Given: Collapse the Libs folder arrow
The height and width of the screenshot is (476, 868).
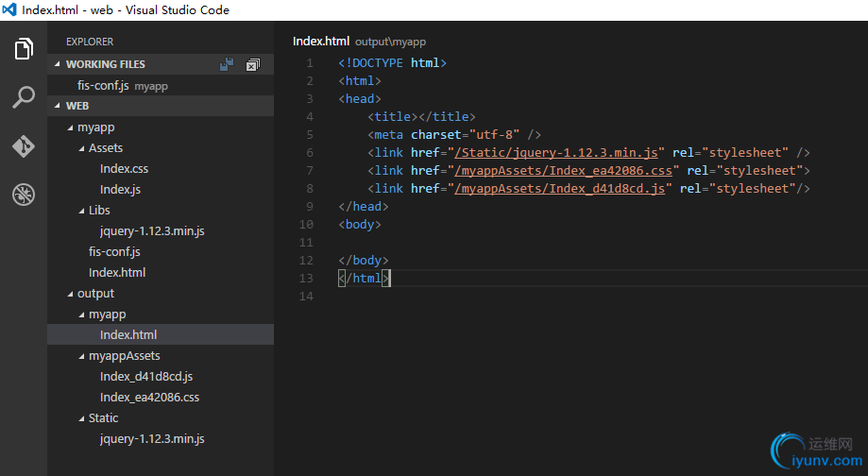Looking at the screenshot, I should coord(81,211).
